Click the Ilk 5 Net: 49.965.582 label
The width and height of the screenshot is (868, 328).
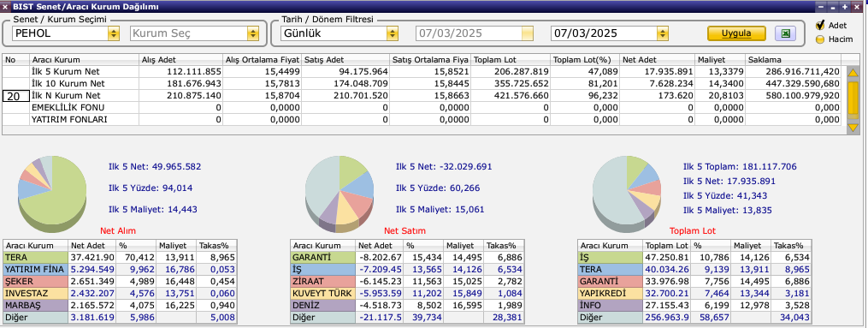(x=155, y=167)
